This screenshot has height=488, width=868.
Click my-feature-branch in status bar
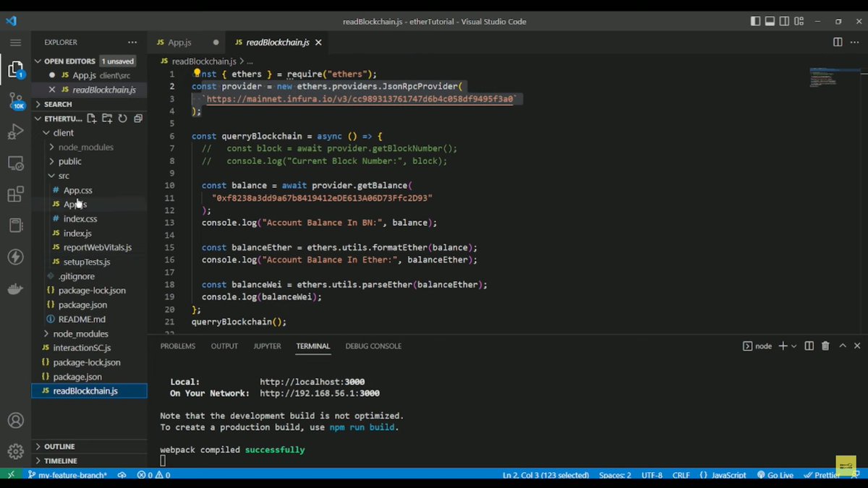tap(67, 475)
